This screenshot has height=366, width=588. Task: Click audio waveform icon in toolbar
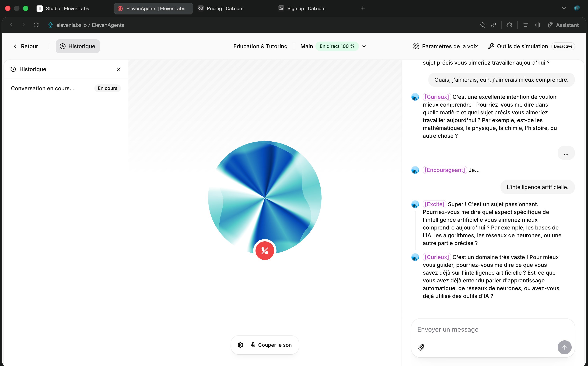tap(538, 25)
